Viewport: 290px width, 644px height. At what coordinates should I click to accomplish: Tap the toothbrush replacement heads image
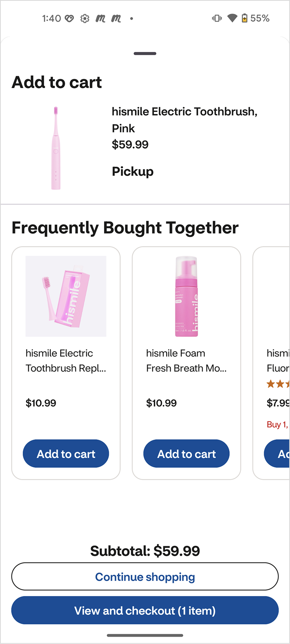(x=66, y=296)
